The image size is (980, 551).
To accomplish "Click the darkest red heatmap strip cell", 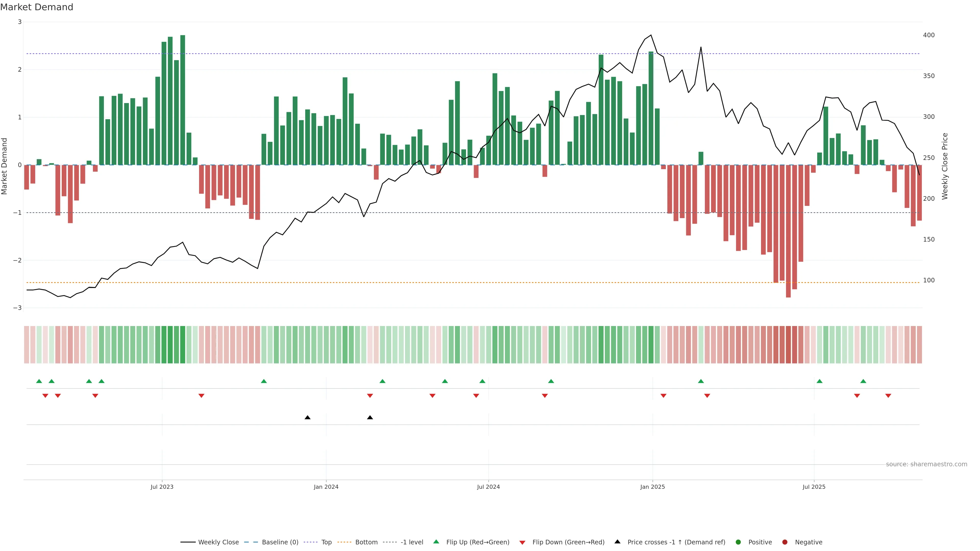I will pyautogui.click(x=788, y=345).
